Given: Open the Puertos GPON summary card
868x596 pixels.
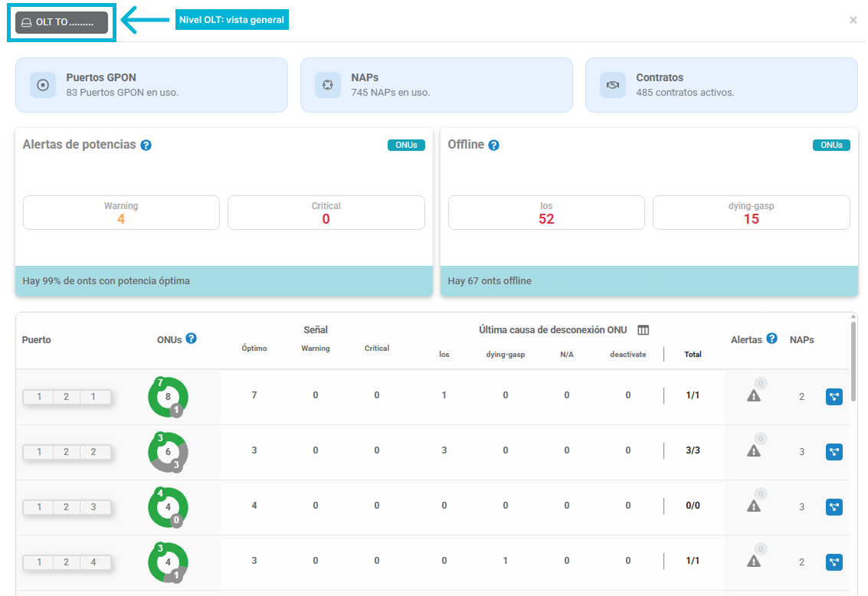Looking at the screenshot, I should [152, 85].
